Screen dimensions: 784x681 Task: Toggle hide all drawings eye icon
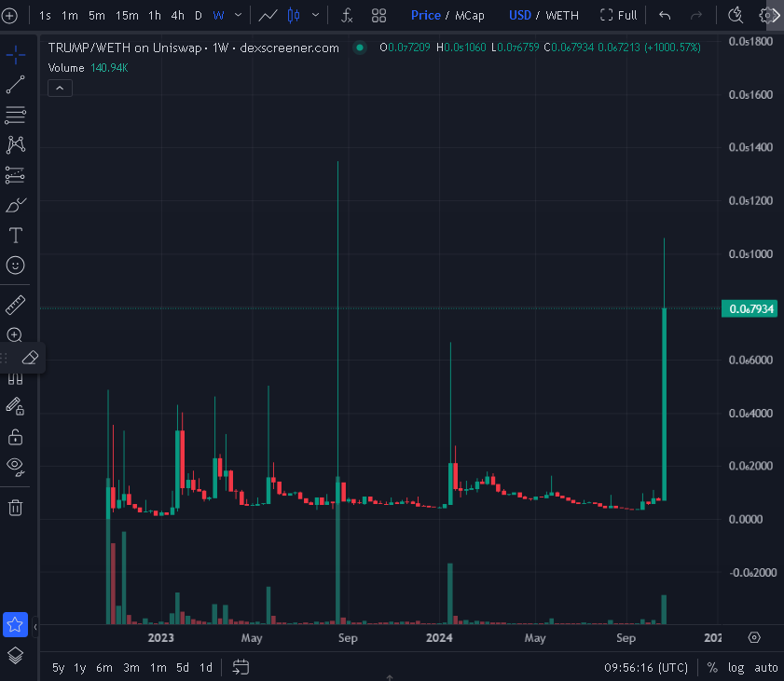16,467
